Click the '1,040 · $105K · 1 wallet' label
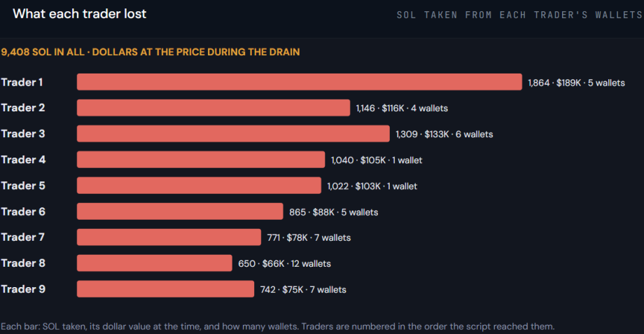The image size is (644, 334). click(x=376, y=160)
